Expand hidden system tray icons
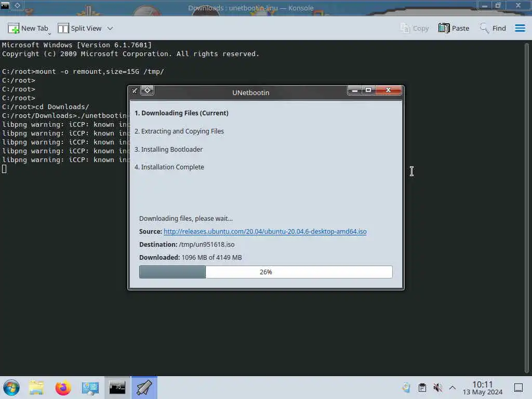This screenshot has height=399, width=532. pos(453,388)
